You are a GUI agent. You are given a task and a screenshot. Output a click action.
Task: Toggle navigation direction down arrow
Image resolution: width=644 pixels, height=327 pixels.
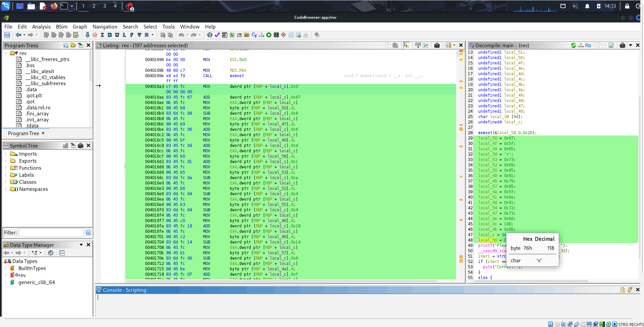[87, 35]
